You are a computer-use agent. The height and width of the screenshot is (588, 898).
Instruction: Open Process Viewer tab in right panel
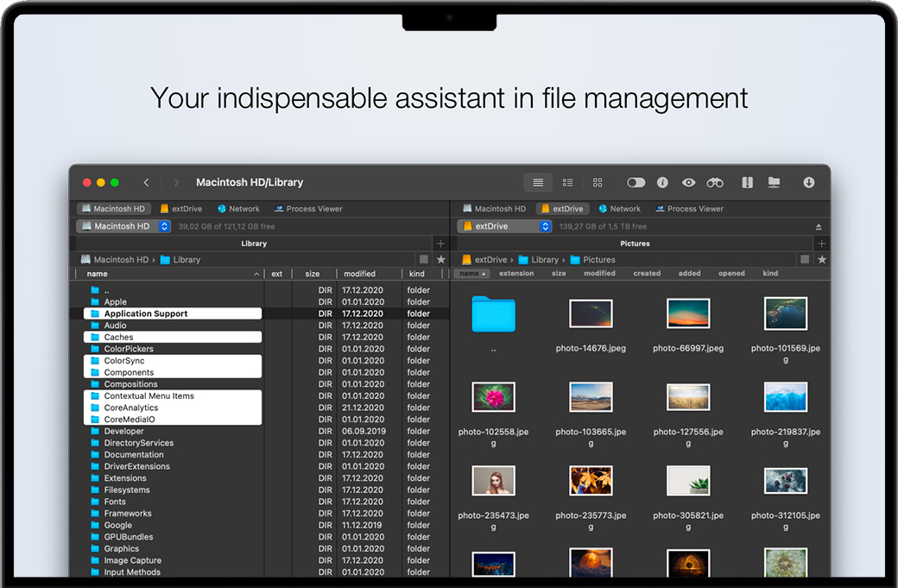click(688, 209)
